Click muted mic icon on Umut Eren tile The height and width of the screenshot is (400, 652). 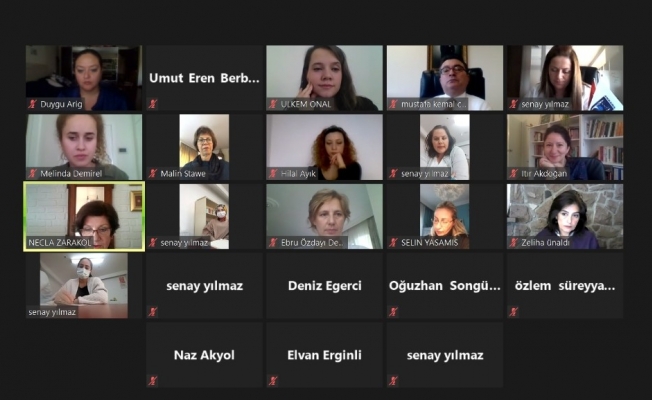click(x=153, y=104)
